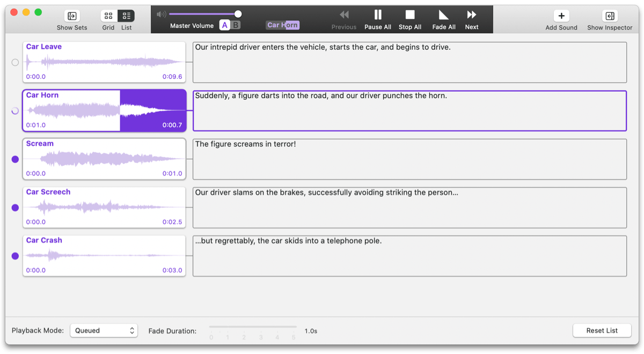Edit the note about punching the horn
644x354 pixels.
(409, 110)
